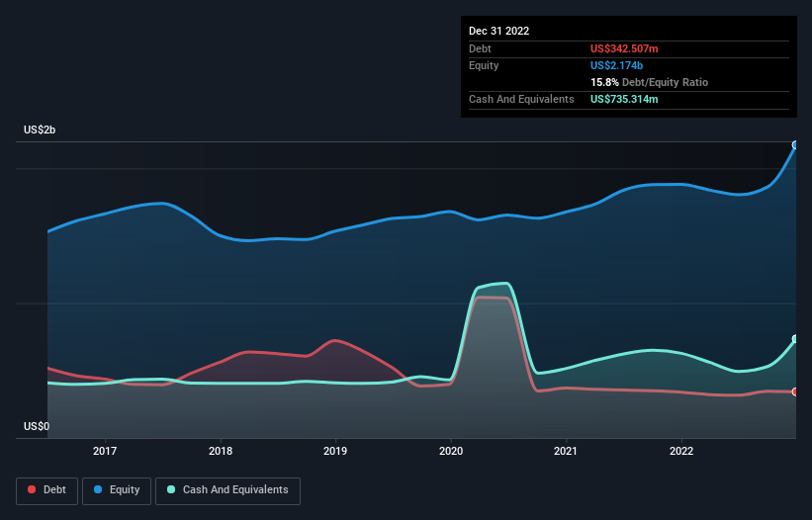Click the Equity row label in the tooltip
The width and height of the screenshot is (812, 520).
coord(484,65)
